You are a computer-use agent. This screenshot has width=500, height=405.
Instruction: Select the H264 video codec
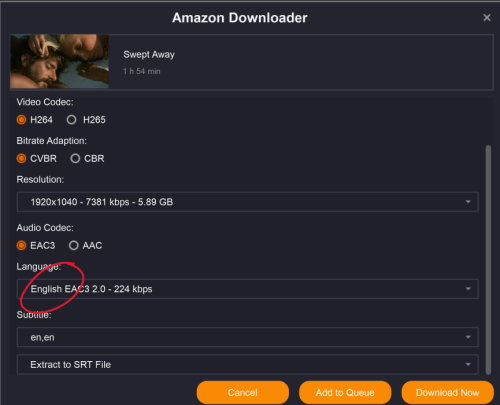(x=21, y=120)
